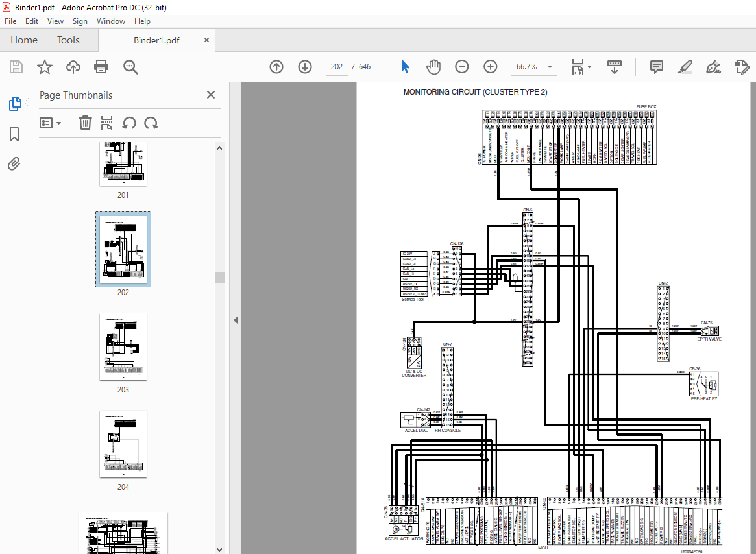
Task: Open the Bookmarks sidebar panel
Action: (14, 134)
